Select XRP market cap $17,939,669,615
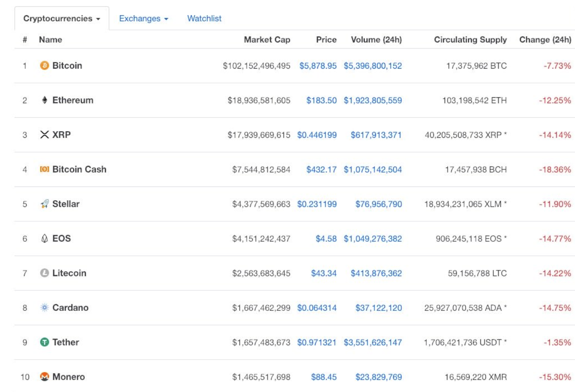Viewport: 575px width, 392px height. (259, 135)
